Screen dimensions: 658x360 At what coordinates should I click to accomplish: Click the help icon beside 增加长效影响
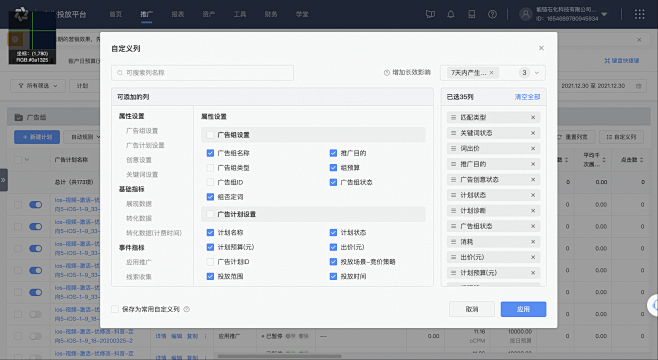point(386,73)
